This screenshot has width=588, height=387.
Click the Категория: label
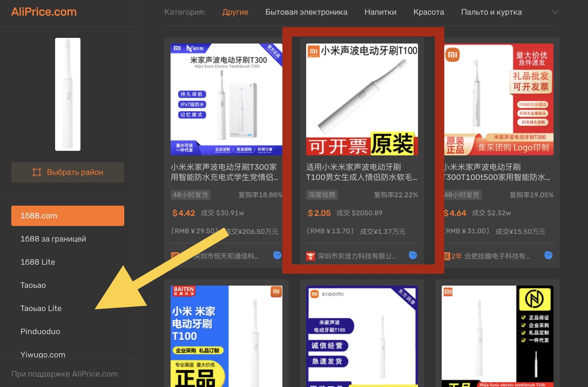click(185, 12)
